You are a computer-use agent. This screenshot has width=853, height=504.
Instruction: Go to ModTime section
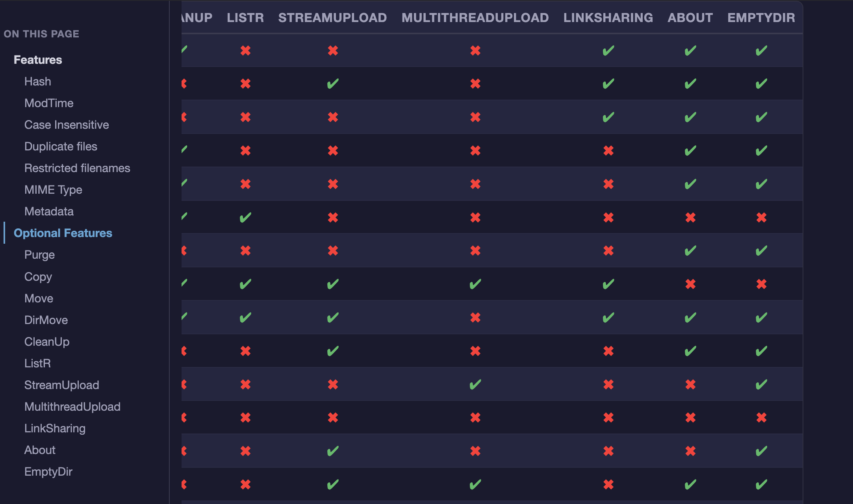point(49,103)
